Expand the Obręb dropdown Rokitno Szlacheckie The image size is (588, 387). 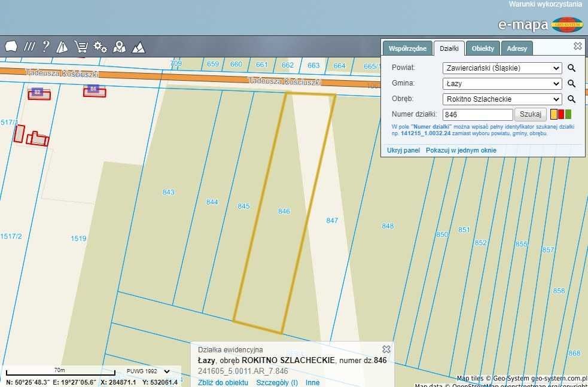coord(502,99)
